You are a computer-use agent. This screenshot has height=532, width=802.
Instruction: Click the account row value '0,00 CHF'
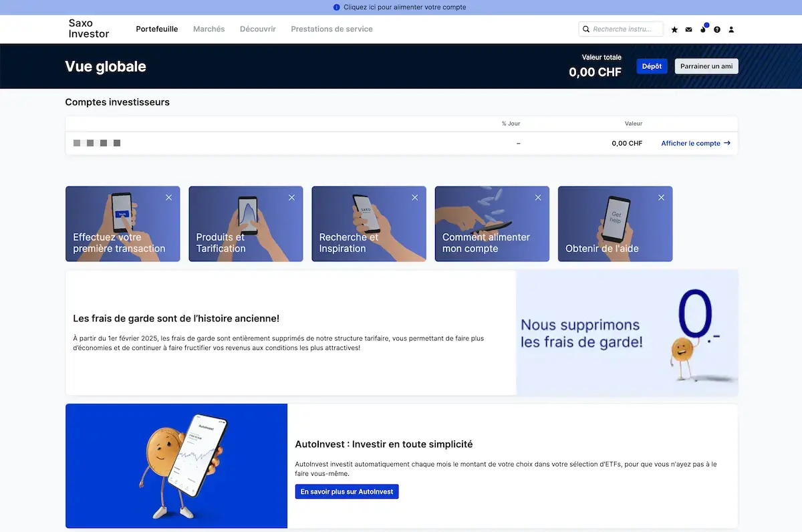click(627, 143)
